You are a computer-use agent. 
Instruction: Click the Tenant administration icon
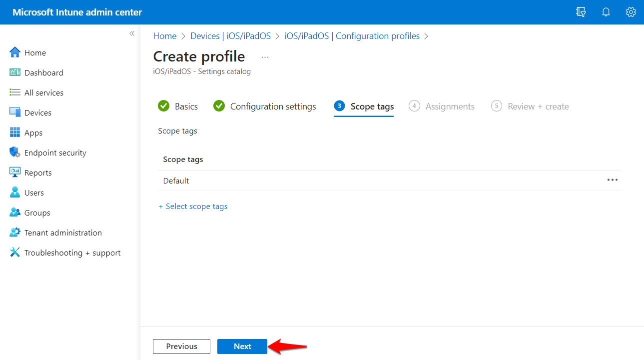[x=15, y=232]
